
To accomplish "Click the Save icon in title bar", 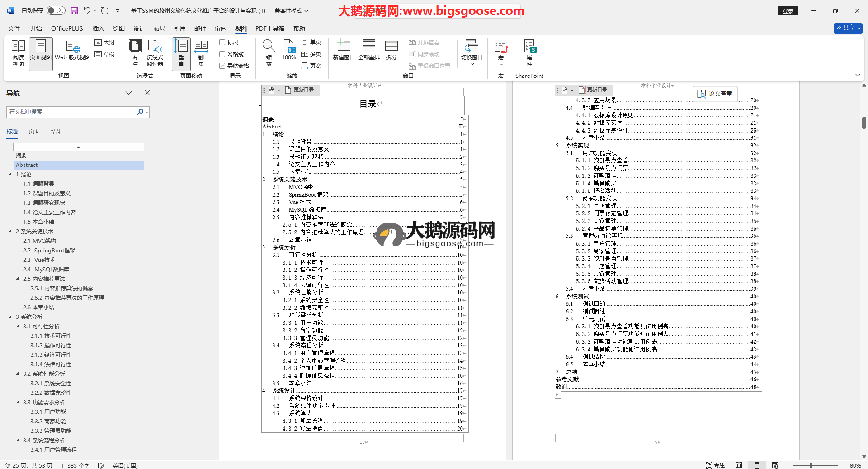I will (x=74, y=11).
